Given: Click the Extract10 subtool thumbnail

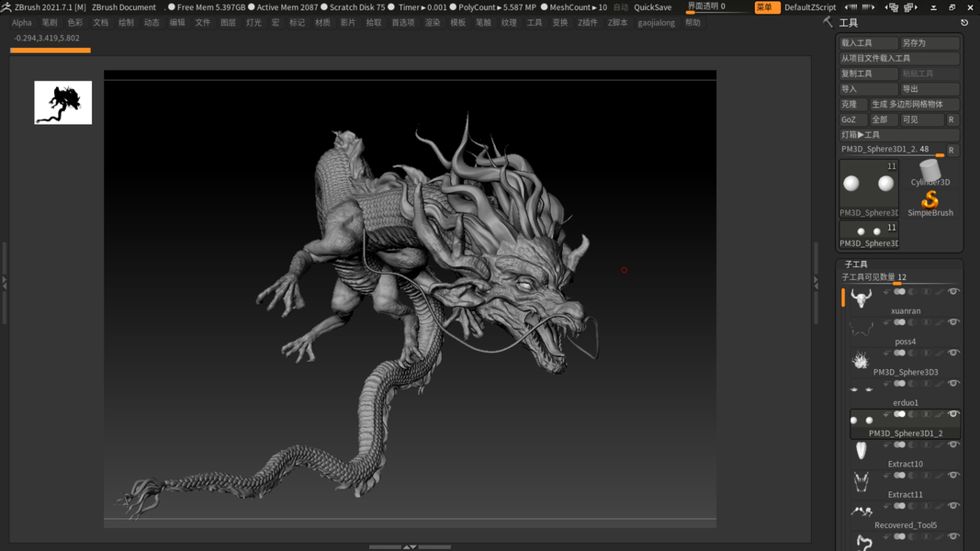Looking at the screenshot, I should (861, 451).
